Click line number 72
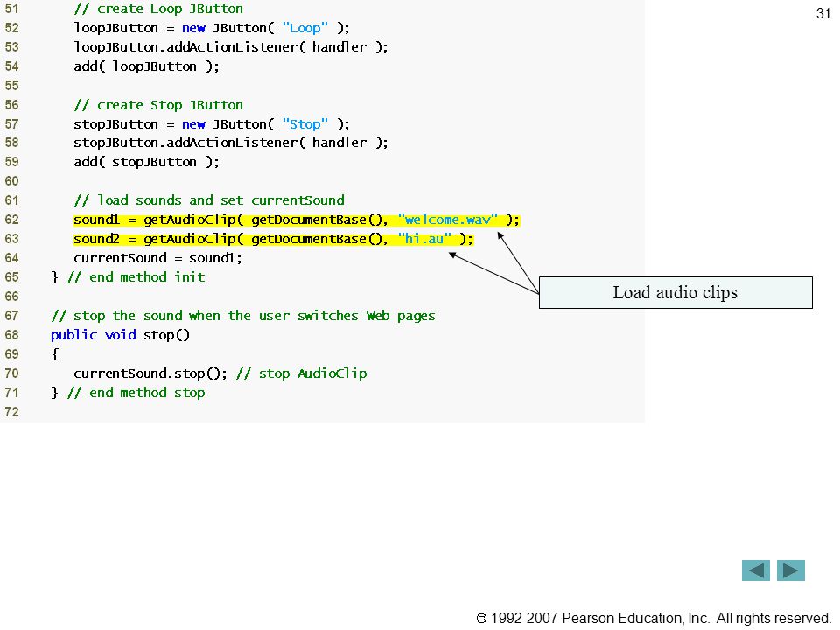This screenshot has height=630, width=840. [11, 412]
